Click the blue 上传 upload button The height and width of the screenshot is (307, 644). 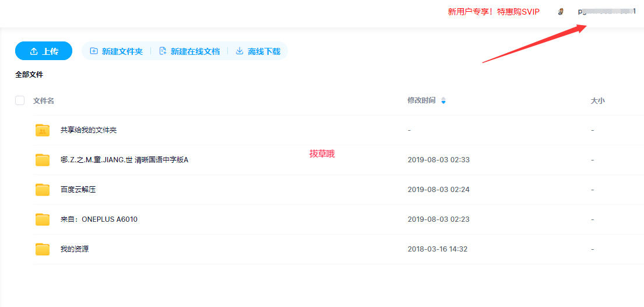click(x=44, y=51)
